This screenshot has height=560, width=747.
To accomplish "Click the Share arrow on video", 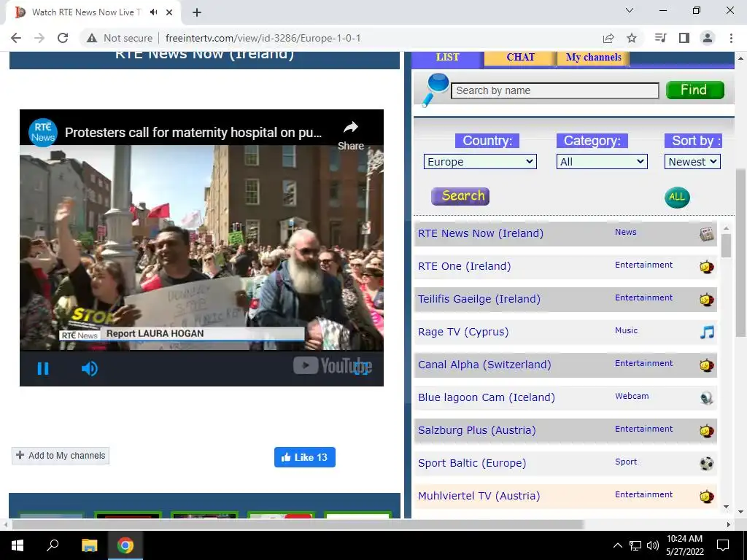I will 351,128.
